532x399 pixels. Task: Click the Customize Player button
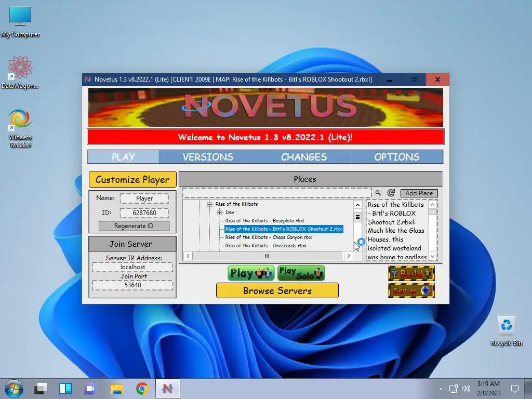click(x=132, y=179)
